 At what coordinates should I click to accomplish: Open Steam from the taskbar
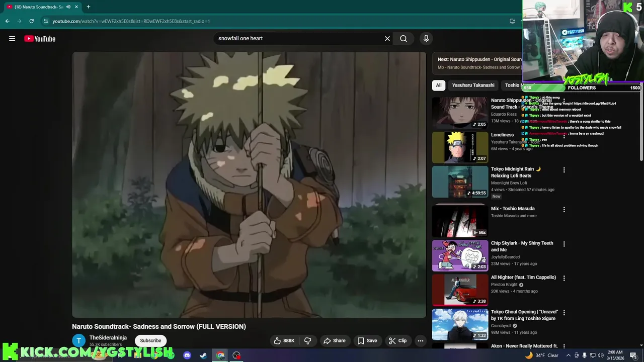point(203,355)
